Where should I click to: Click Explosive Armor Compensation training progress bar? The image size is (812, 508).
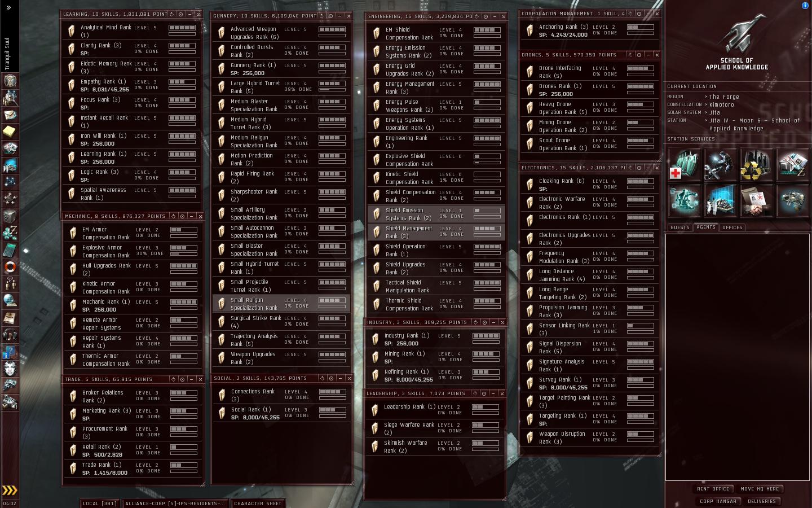(x=184, y=253)
